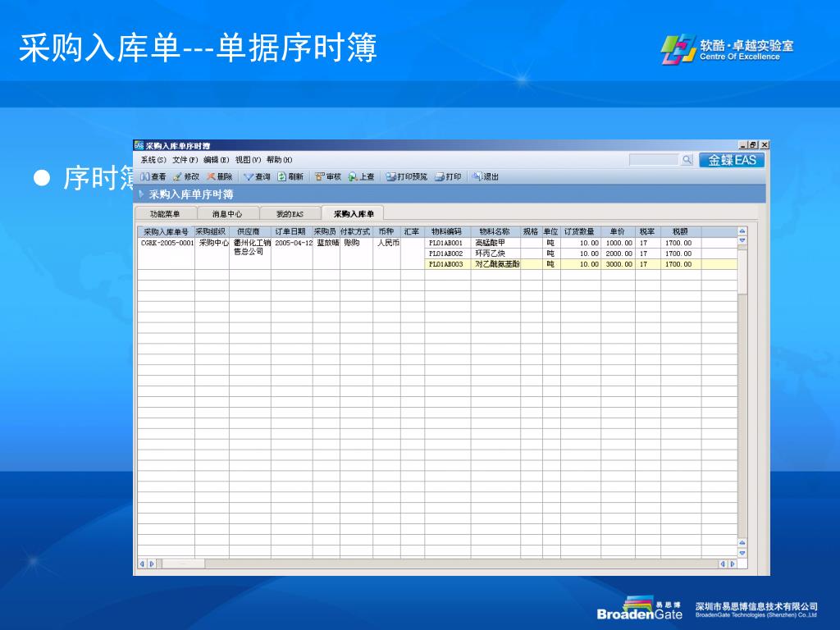The width and height of the screenshot is (840, 630).
Task: Select the CGRK-2005-0001 order number cell
Action: pyautogui.click(x=166, y=253)
